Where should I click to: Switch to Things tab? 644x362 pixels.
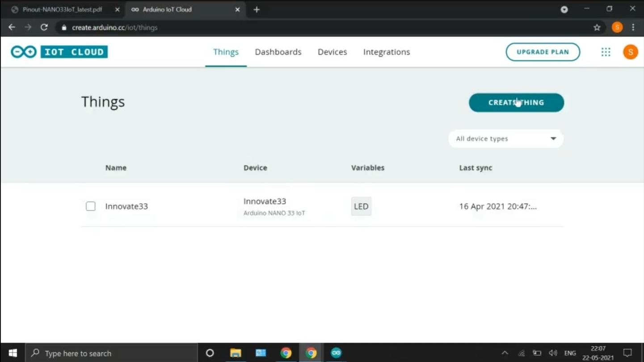click(x=226, y=52)
